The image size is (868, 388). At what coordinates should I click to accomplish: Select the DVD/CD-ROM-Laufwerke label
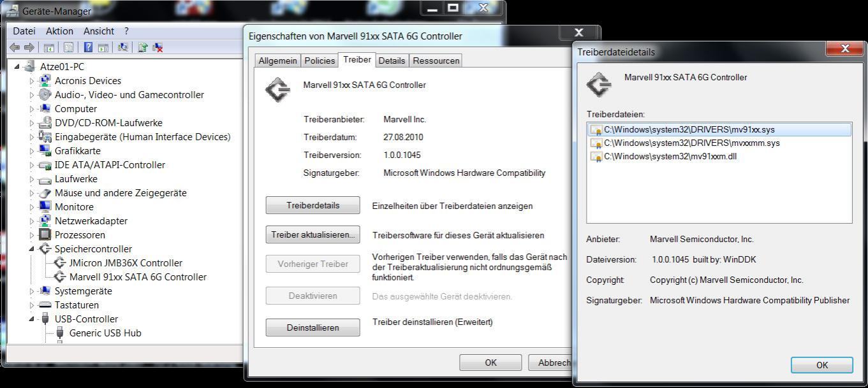(x=108, y=123)
